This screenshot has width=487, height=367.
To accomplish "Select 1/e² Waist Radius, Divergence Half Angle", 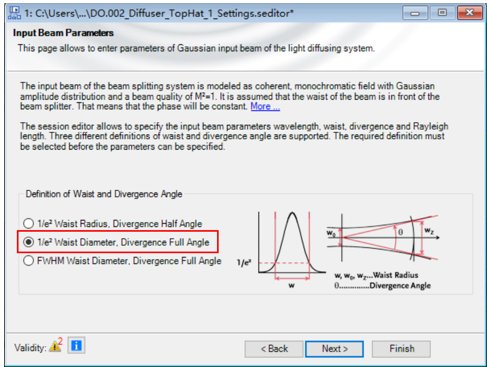I will 113,223.
